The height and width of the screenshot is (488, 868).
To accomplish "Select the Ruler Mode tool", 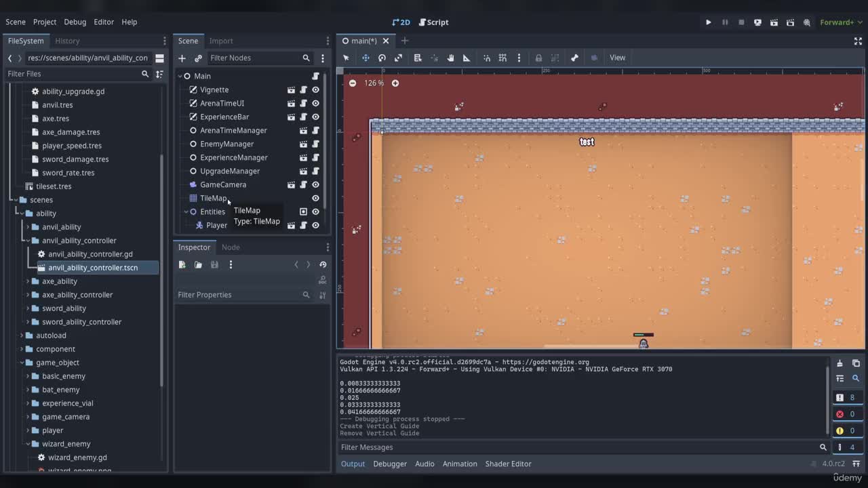I will coord(467,58).
